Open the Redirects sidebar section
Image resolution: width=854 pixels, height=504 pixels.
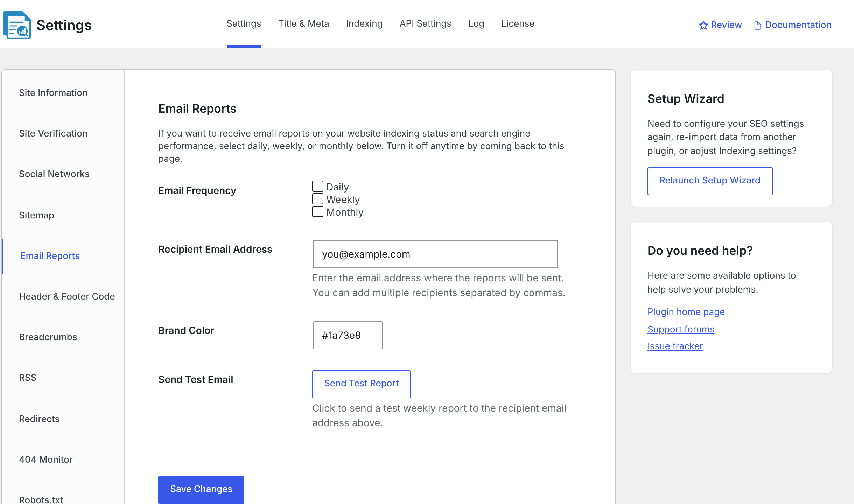click(x=39, y=419)
